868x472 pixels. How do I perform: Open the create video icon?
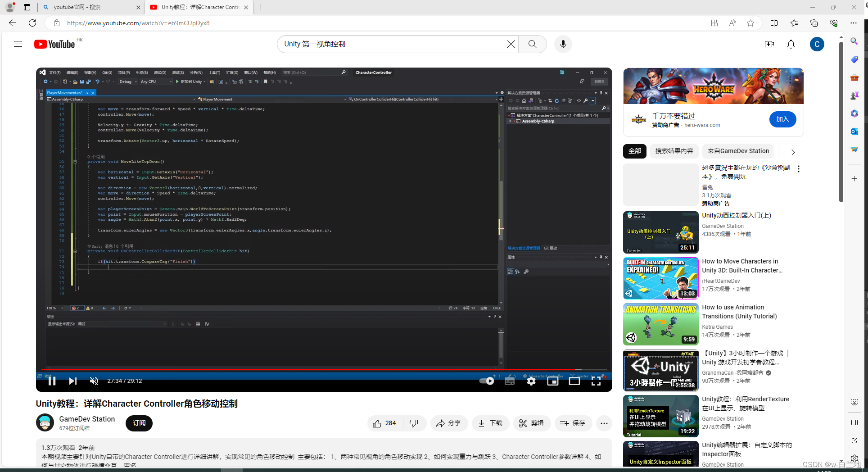point(769,44)
